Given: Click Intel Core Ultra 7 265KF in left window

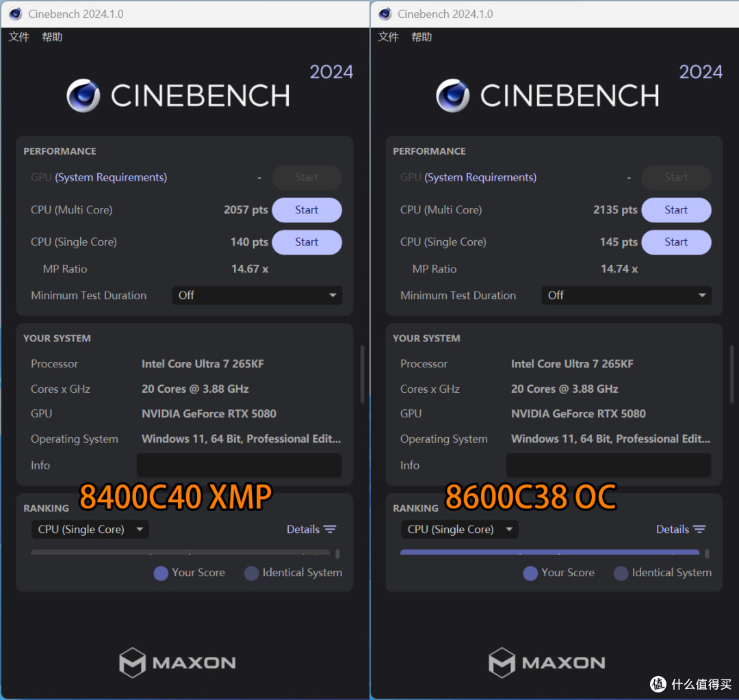Looking at the screenshot, I should click(x=203, y=364).
